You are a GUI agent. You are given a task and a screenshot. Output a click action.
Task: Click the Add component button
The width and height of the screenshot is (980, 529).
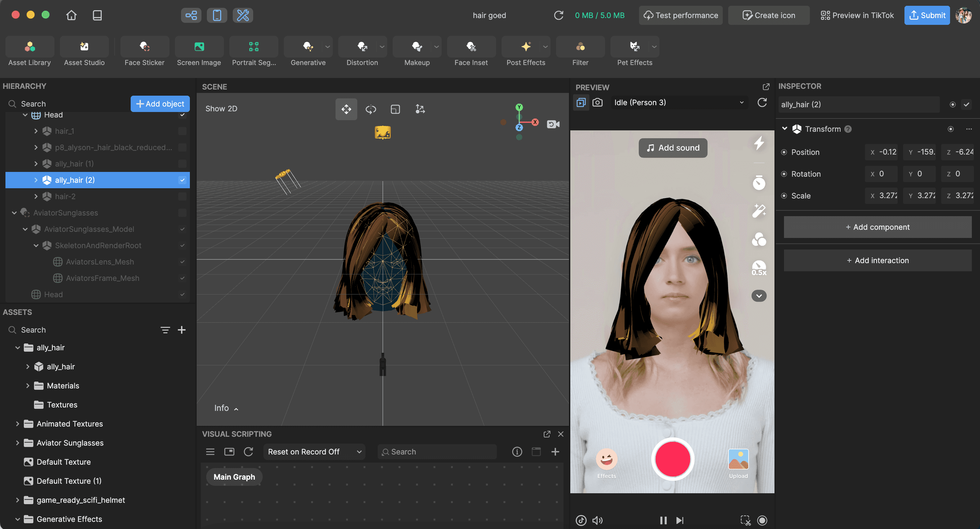877,227
